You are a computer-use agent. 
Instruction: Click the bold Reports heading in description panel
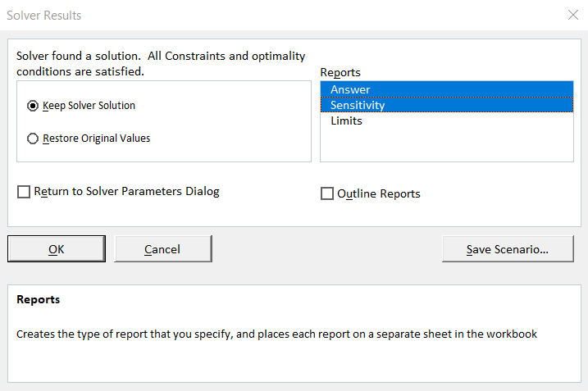[x=38, y=299]
